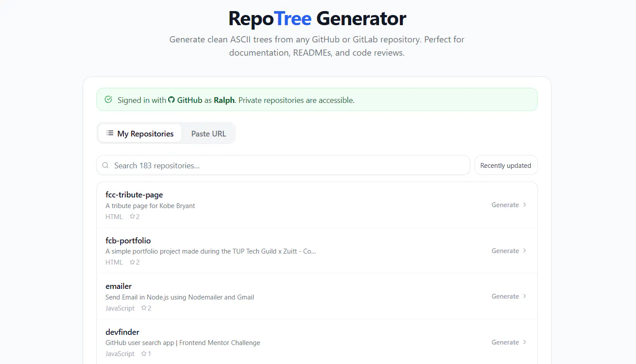Click the RepoTree Generator heading
This screenshot has width=636, height=364.
coord(317,19)
